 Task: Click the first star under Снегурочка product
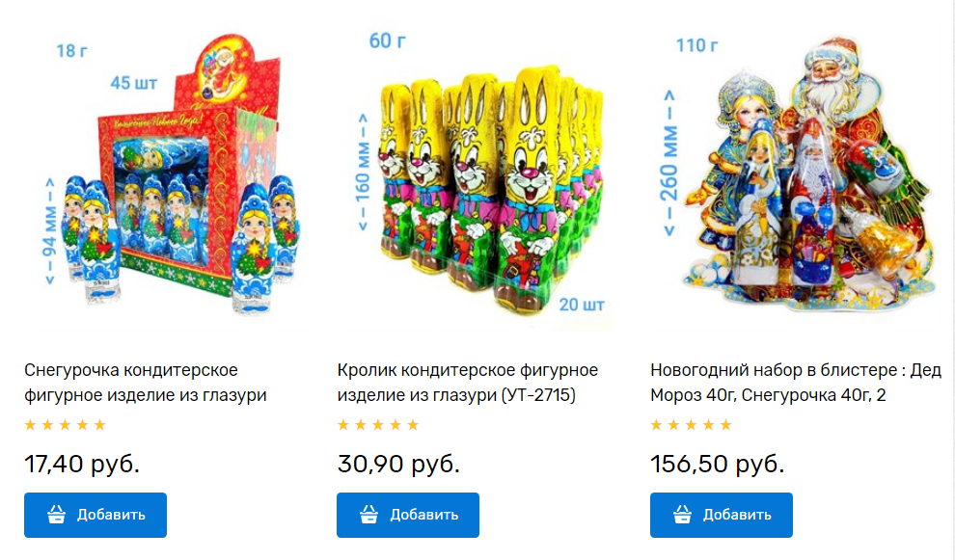30,425
